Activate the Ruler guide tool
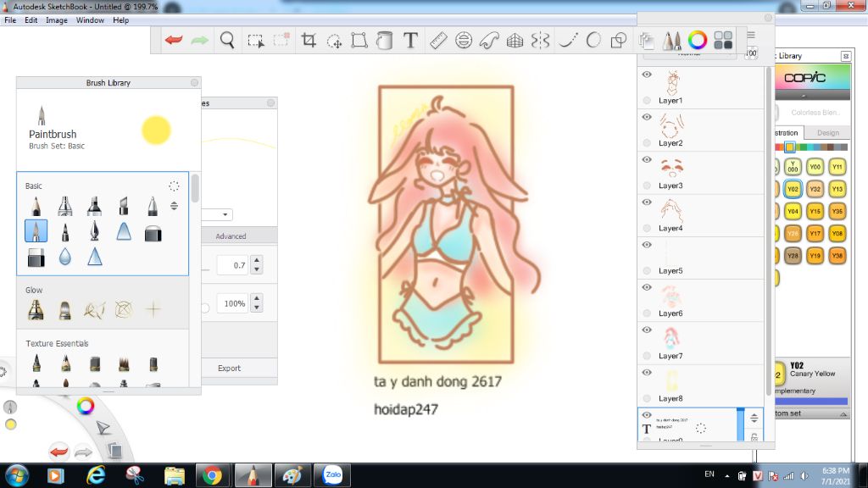The image size is (868, 488). pos(438,41)
